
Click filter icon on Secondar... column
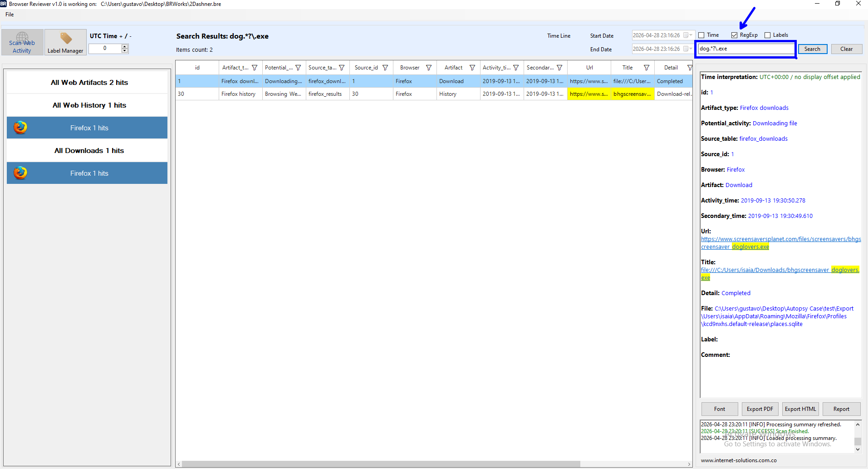click(x=559, y=68)
